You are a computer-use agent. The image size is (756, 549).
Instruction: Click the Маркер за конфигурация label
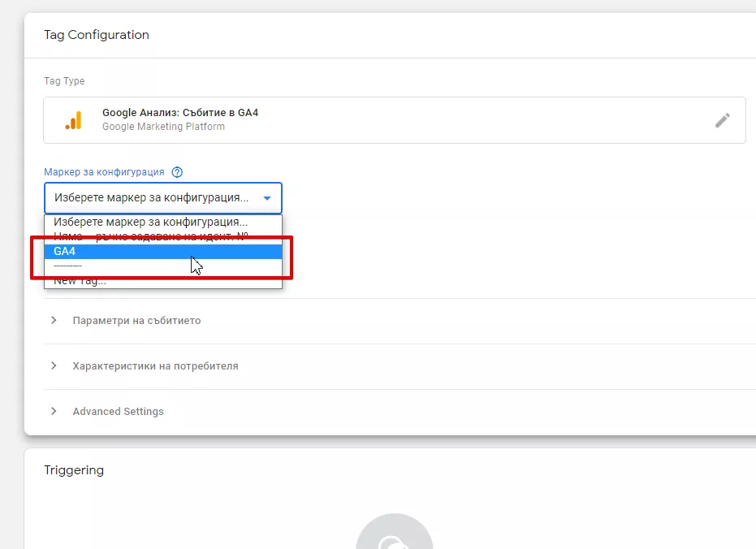104,172
